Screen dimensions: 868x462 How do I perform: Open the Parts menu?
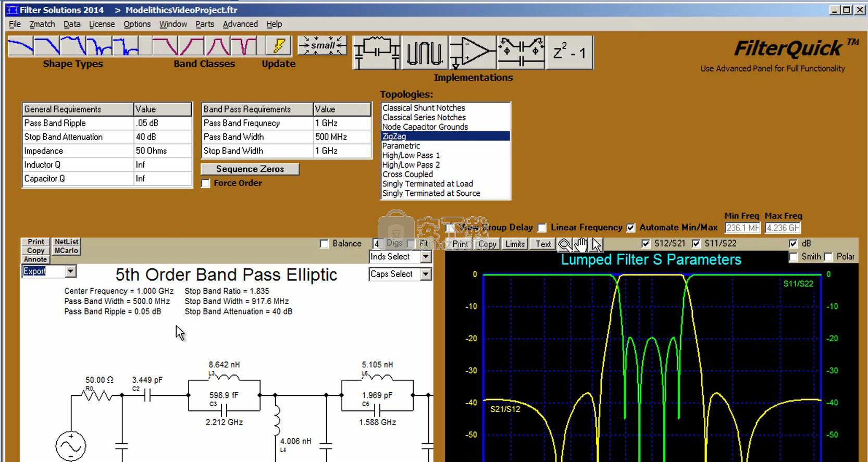(205, 24)
